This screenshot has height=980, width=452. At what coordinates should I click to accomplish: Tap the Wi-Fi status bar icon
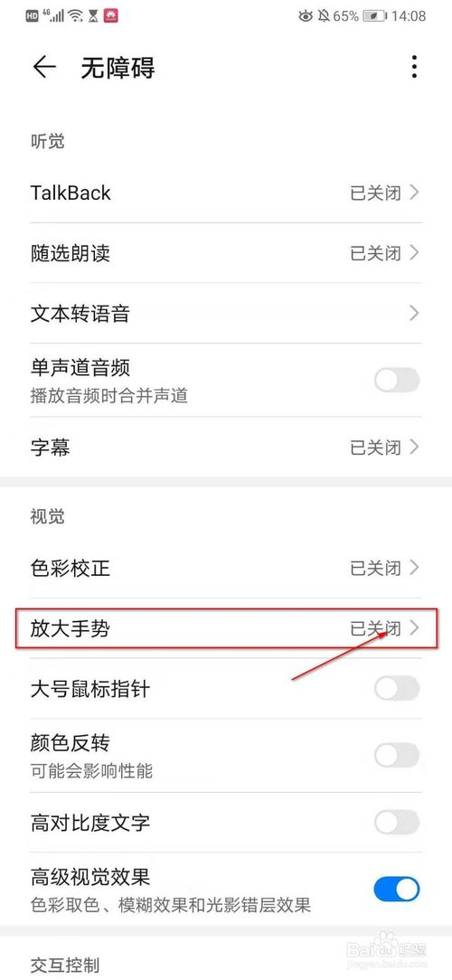(x=76, y=15)
